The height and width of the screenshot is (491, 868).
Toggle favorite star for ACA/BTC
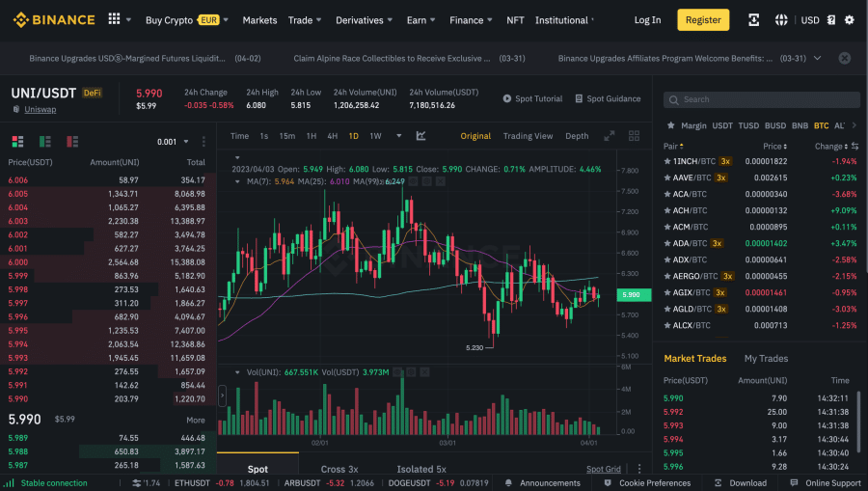(x=667, y=194)
